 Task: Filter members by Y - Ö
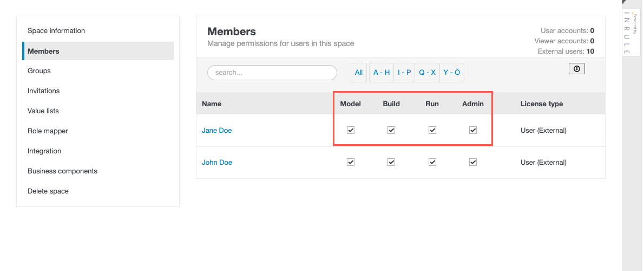click(x=451, y=73)
